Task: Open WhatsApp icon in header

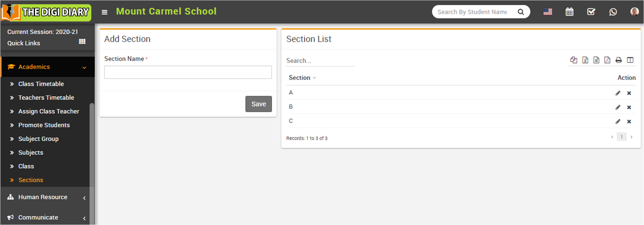Action: coord(613,12)
